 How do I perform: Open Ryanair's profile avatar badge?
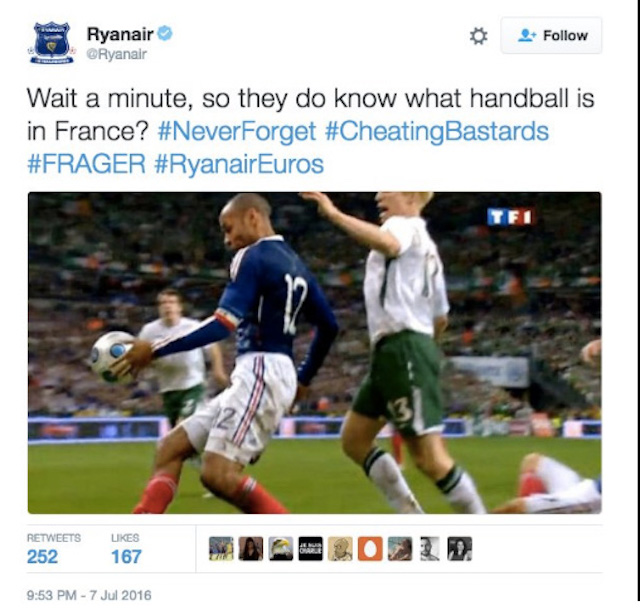[x=52, y=43]
